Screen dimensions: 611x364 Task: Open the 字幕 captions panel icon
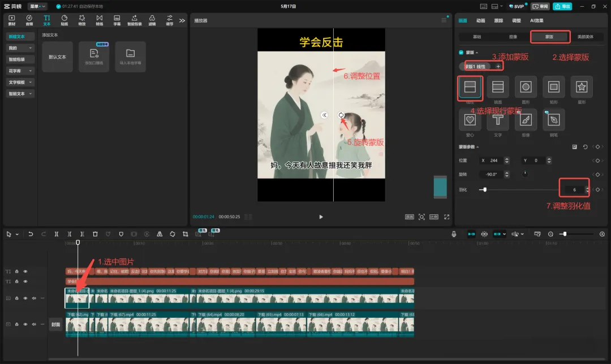[117, 20]
